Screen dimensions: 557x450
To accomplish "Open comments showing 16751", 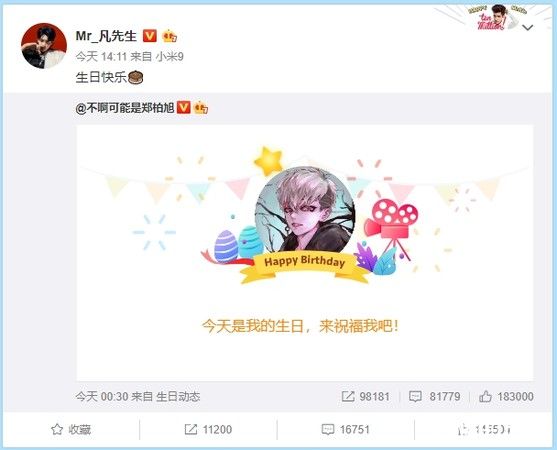I will coord(346,430).
